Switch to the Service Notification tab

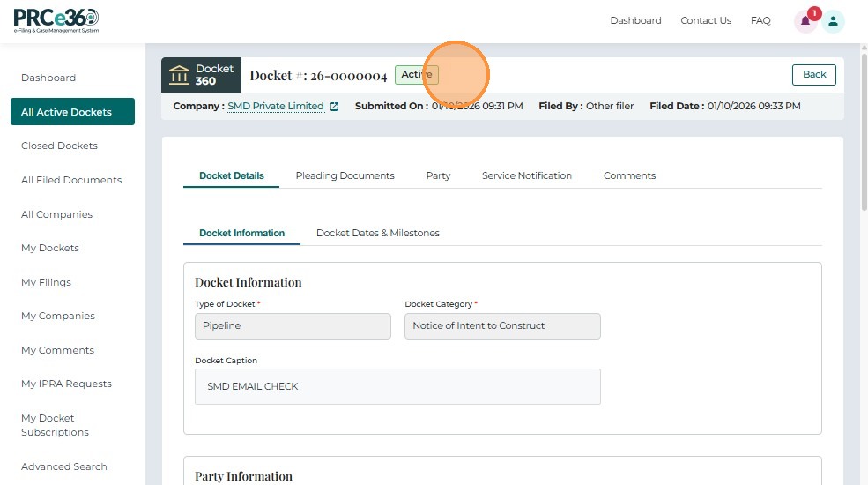[526, 176]
